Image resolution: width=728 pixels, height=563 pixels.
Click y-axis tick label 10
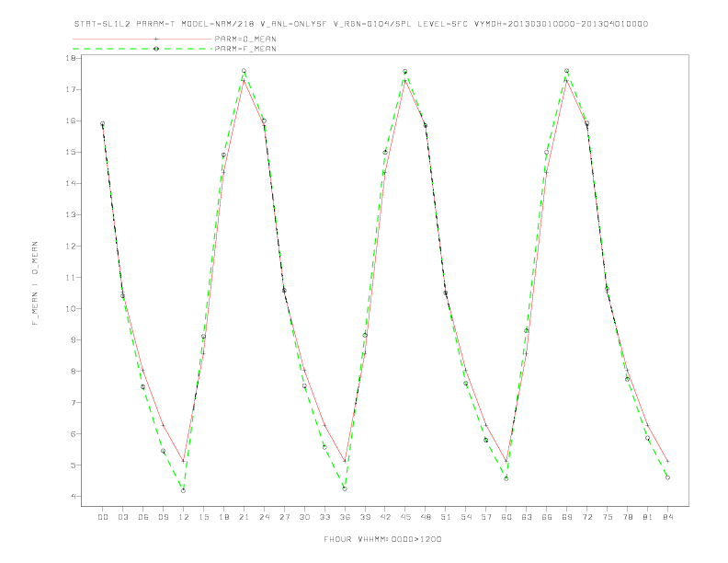[x=71, y=309]
